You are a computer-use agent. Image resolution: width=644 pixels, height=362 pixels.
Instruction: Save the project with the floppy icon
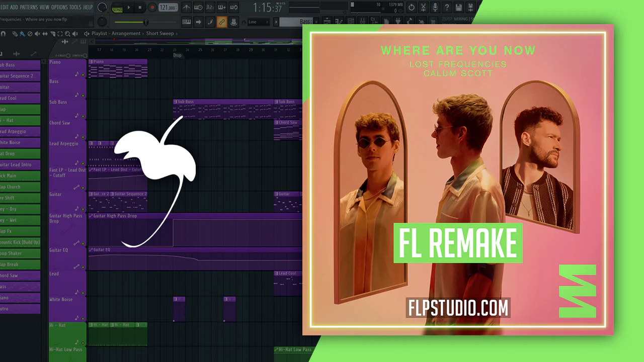point(458,8)
